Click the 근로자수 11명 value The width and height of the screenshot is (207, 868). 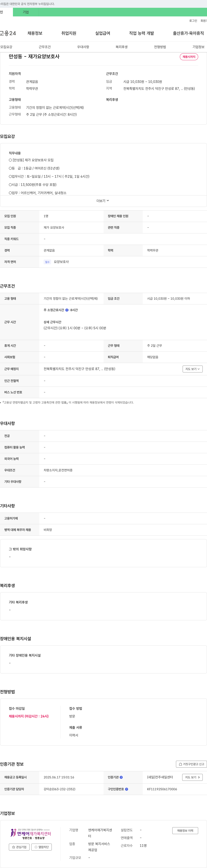coord(143,846)
